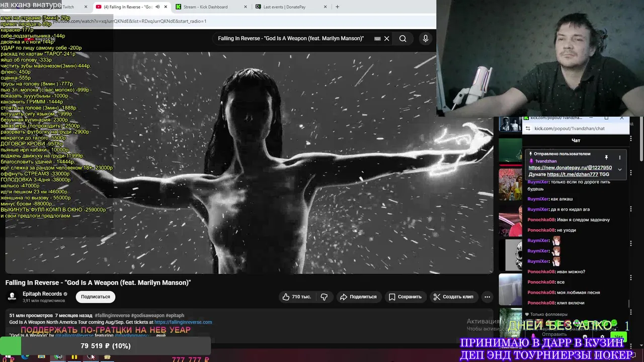Image resolution: width=644 pixels, height=362 pixels.
Task: Open the 1vandzhan user profile in pinned message
Action: [x=546, y=161]
